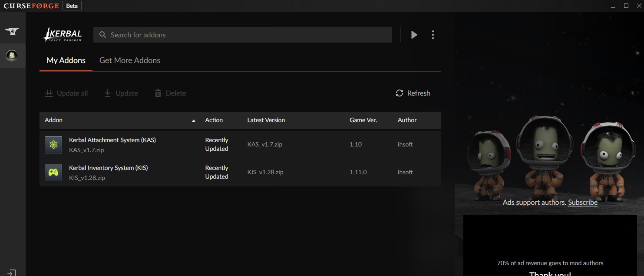This screenshot has width=644, height=276.
Task: Click the Kerbal Inventory System addon icon
Action: 53,173
